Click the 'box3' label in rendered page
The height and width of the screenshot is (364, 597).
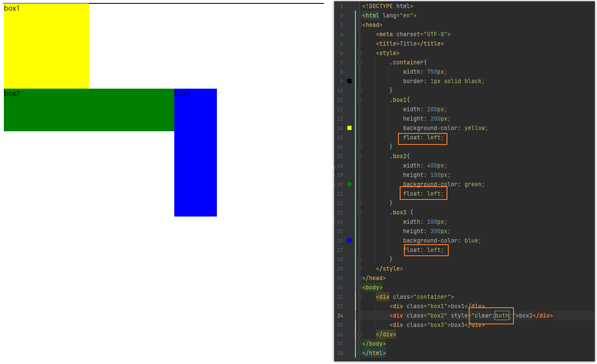pos(182,94)
